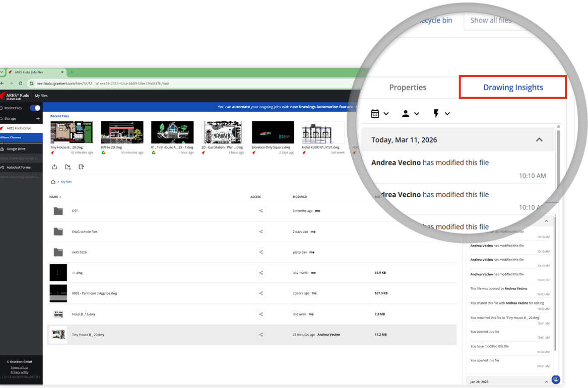This screenshot has height=388, width=588.
Task: Select the Drawing Insights tab
Action: [x=513, y=88]
